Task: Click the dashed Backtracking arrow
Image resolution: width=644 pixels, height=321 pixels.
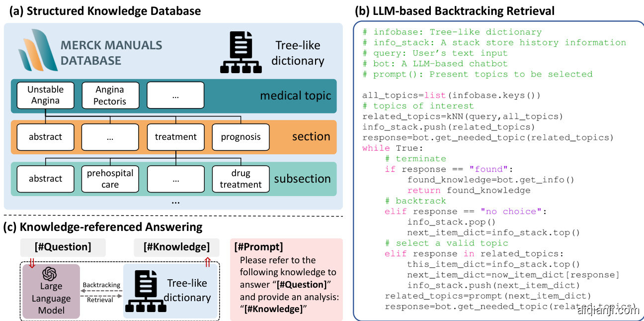Action: pos(101,291)
